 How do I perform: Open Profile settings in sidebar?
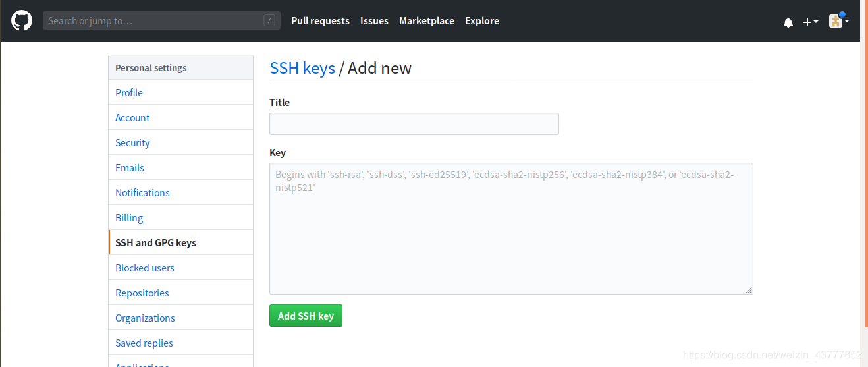(x=180, y=92)
